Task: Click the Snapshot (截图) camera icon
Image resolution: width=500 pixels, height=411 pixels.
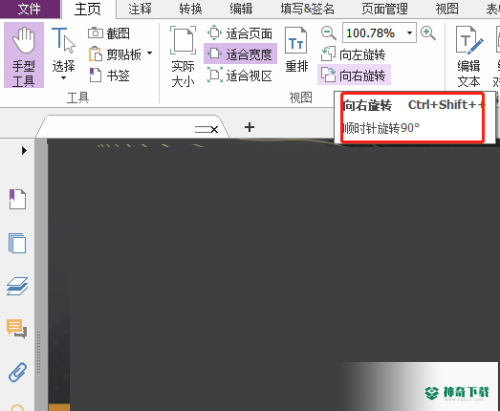Action: point(95,33)
